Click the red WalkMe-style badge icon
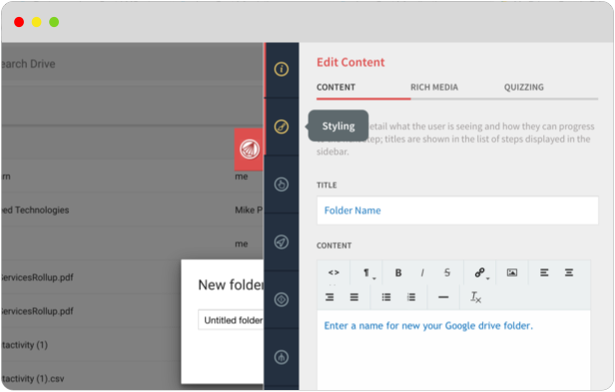 pyautogui.click(x=249, y=149)
